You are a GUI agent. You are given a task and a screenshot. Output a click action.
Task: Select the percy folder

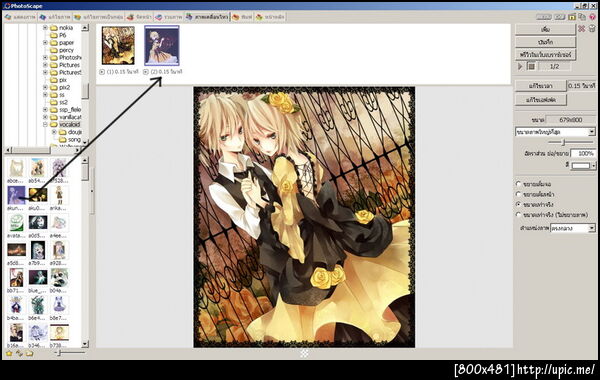click(66, 50)
